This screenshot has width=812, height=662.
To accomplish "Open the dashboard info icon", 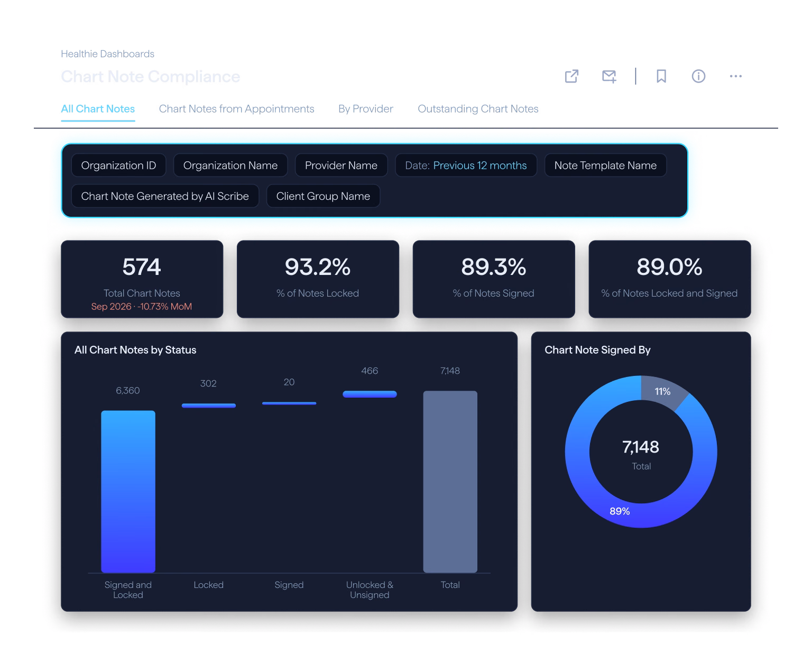I will pos(698,76).
